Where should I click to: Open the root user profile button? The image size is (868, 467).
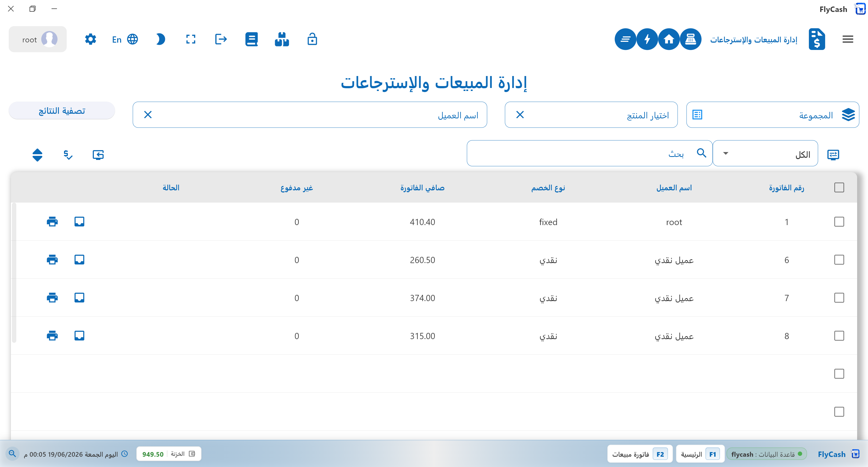(38, 39)
